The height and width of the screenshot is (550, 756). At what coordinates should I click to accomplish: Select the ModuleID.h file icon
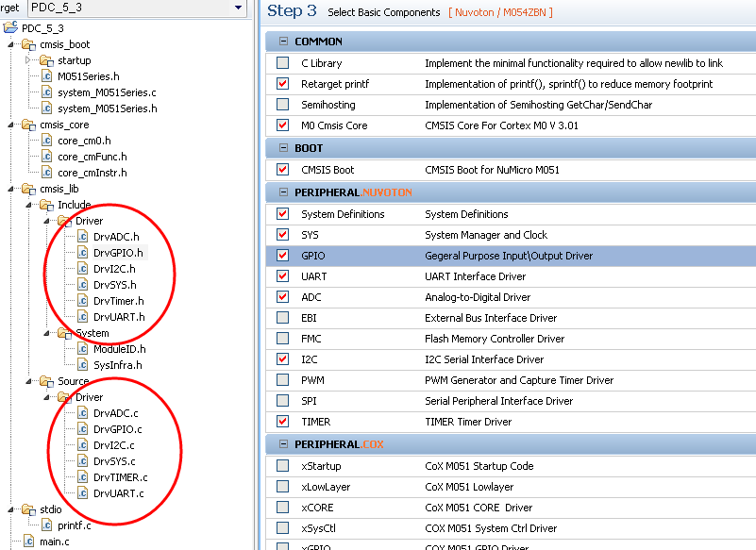(83, 349)
